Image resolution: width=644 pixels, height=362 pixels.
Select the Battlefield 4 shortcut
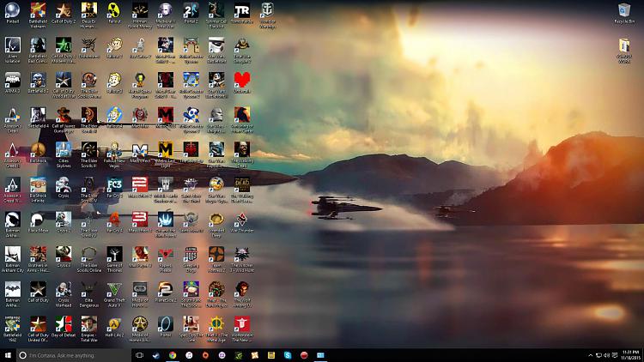[x=38, y=118]
